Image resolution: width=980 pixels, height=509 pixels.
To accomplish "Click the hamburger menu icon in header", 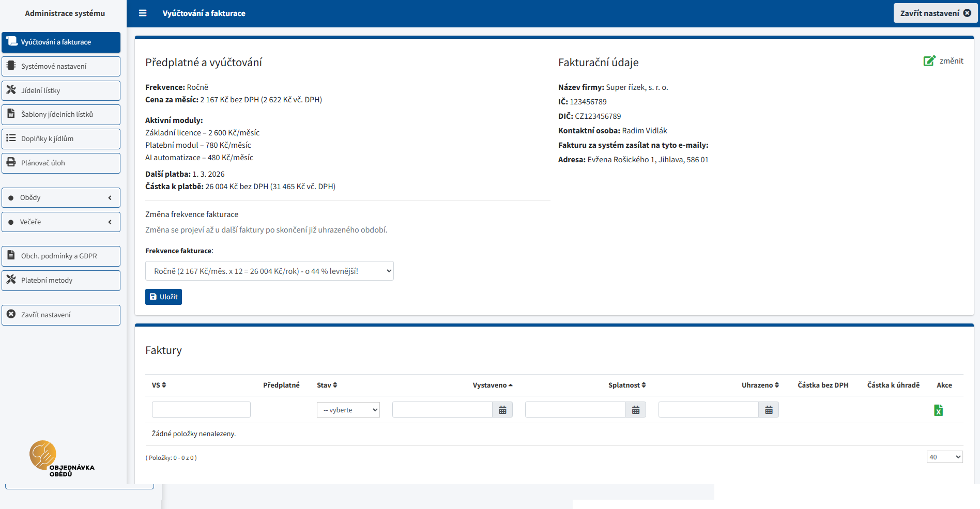I will (143, 13).
